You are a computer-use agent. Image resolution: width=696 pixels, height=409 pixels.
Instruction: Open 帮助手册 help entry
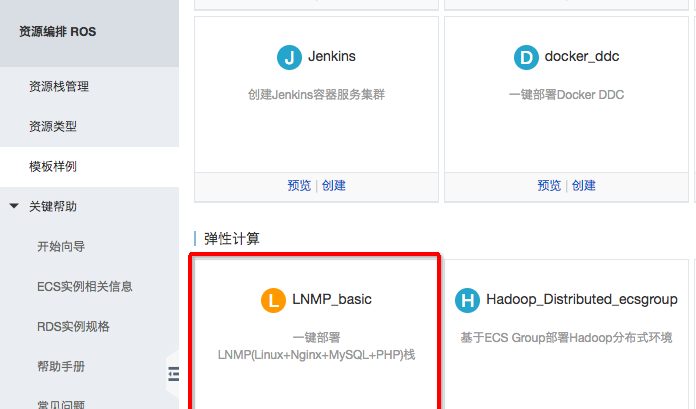(x=61, y=366)
